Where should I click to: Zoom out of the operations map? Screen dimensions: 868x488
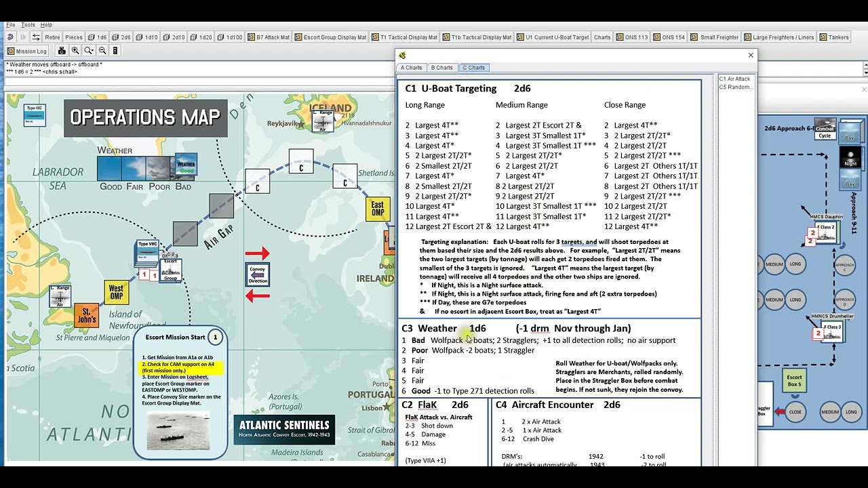coord(102,51)
